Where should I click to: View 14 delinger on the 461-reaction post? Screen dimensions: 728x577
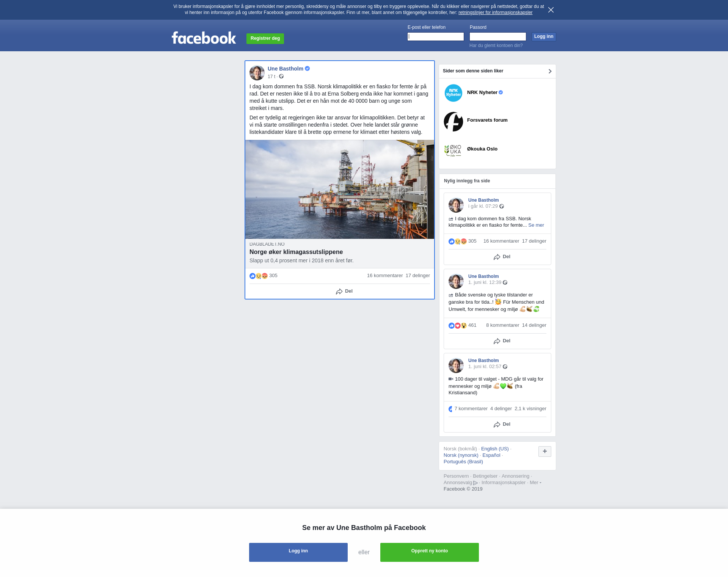point(534,325)
